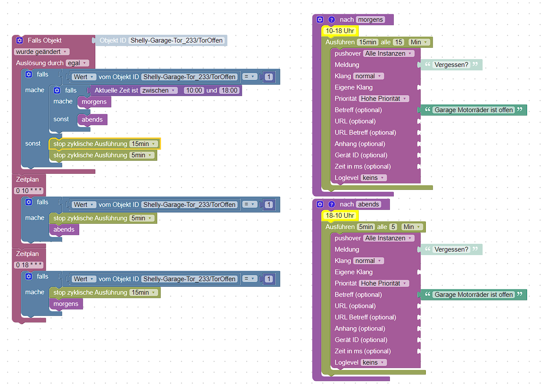Edit 'Garage Motorräder ist offen' text in 'nach abends'

(474, 295)
